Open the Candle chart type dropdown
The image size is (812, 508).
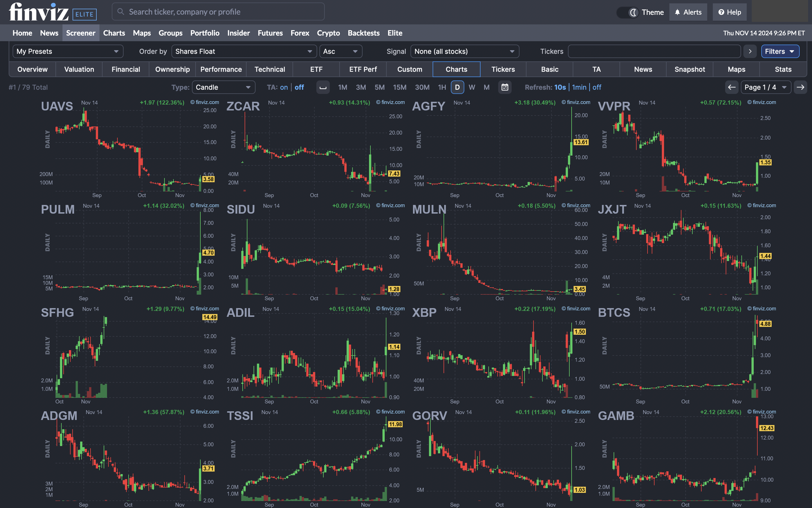[223, 87]
